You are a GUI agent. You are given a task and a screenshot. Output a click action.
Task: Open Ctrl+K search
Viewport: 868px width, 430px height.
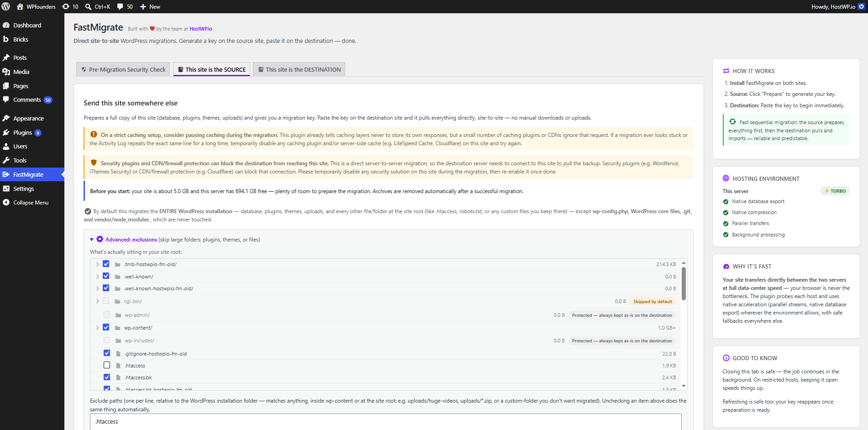(x=98, y=6)
